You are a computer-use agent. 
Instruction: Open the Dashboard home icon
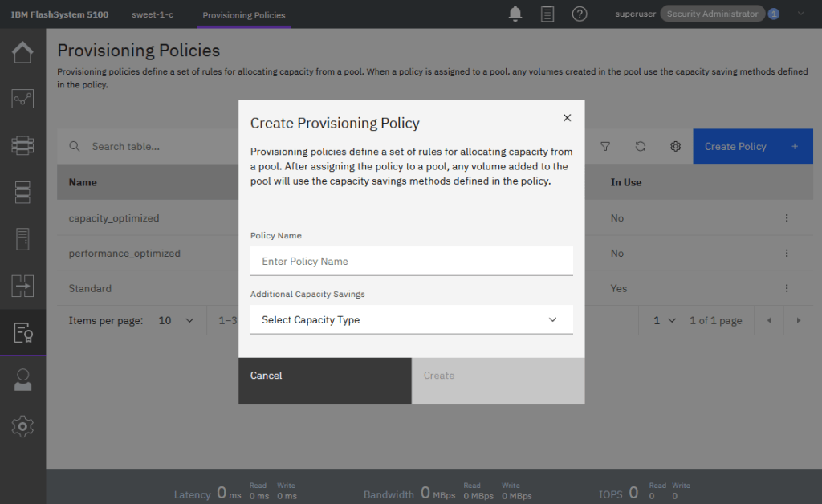point(22,52)
